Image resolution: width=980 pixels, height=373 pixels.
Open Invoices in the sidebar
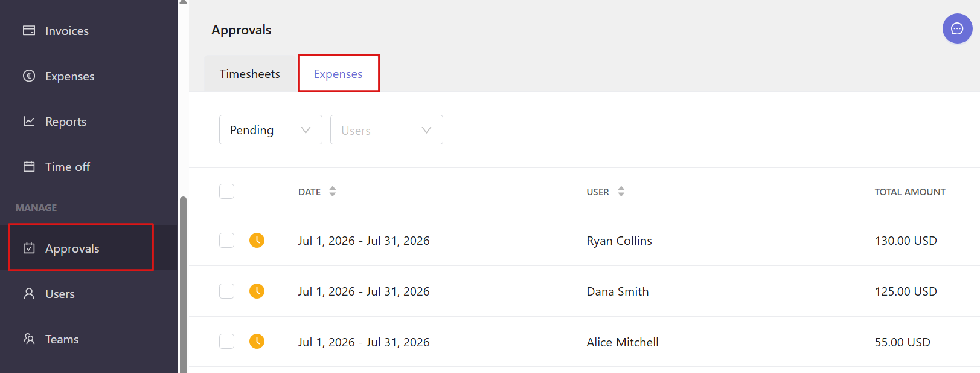click(89, 30)
